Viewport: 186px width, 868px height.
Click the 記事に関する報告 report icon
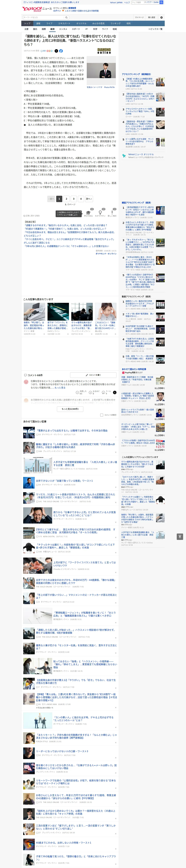click(32, 216)
